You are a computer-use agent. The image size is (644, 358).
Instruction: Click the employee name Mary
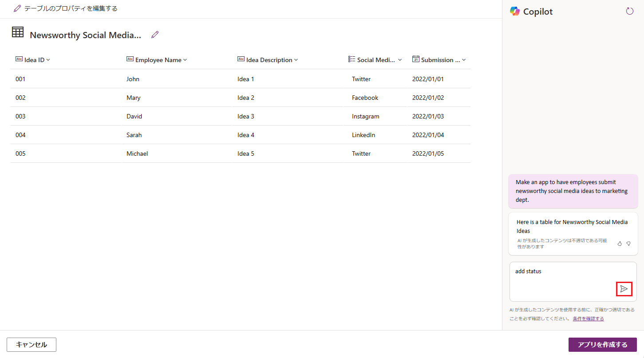coord(133,98)
